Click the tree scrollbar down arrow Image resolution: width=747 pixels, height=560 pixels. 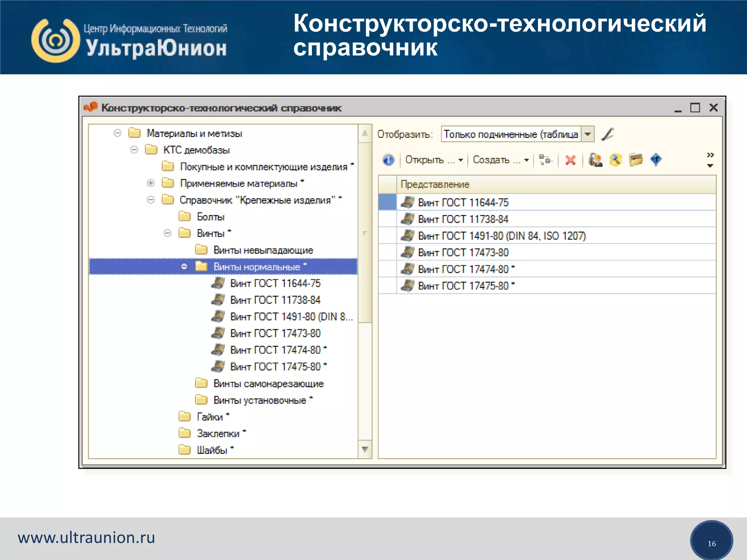click(x=365, y=450)
